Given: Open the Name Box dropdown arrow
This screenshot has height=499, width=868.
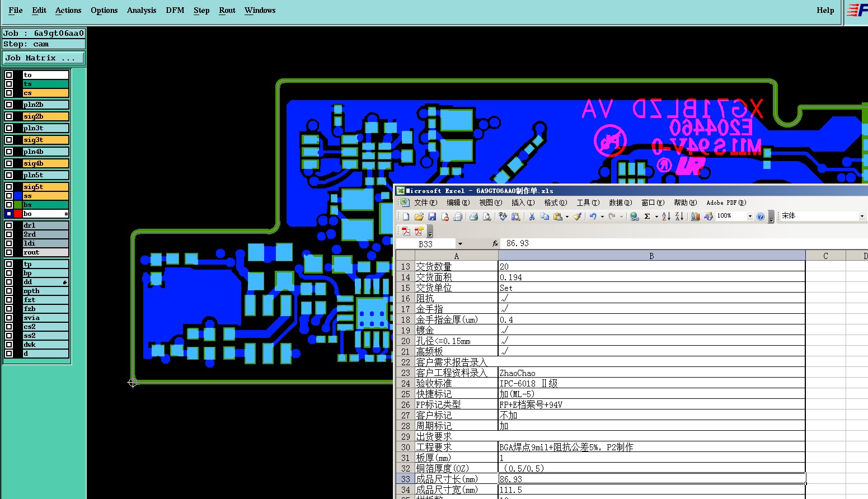Looking at the screenshot, I should point(460,244).
